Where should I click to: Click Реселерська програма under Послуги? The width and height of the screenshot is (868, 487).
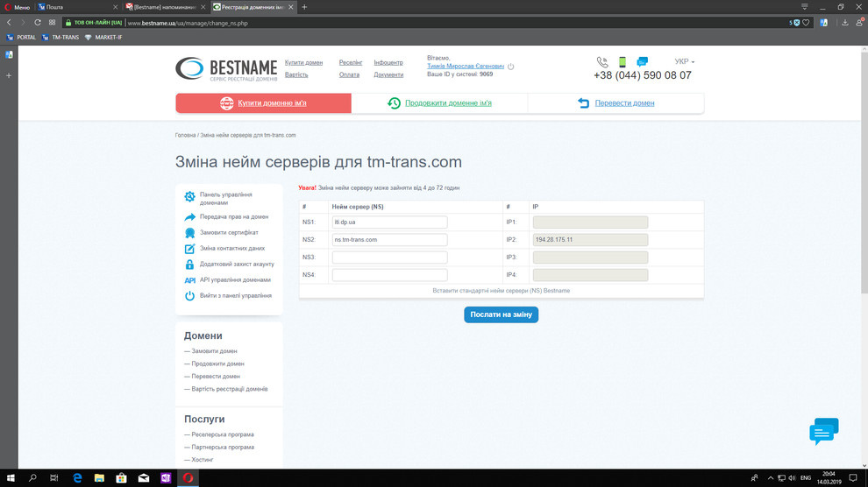(223, 434)
